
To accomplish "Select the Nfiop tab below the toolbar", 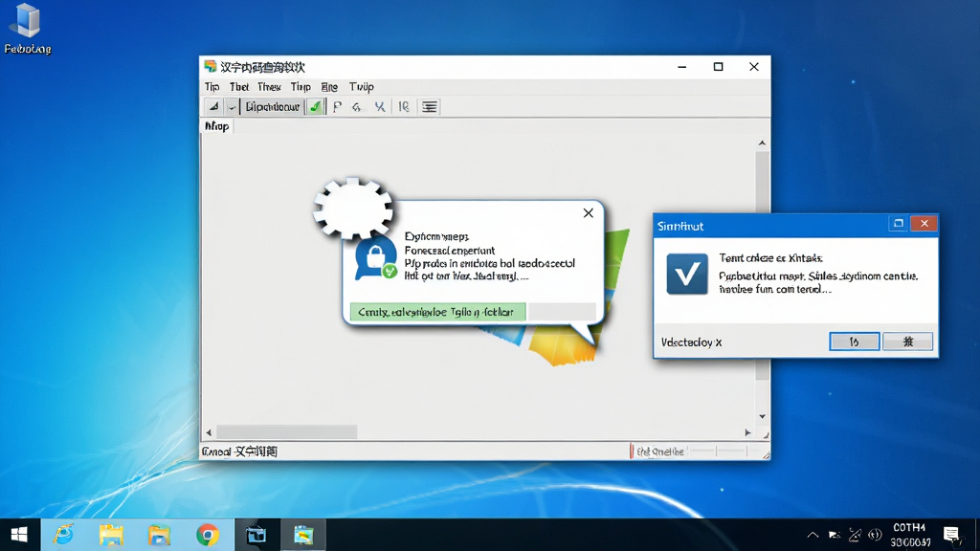I will click(x=217, y=126).
